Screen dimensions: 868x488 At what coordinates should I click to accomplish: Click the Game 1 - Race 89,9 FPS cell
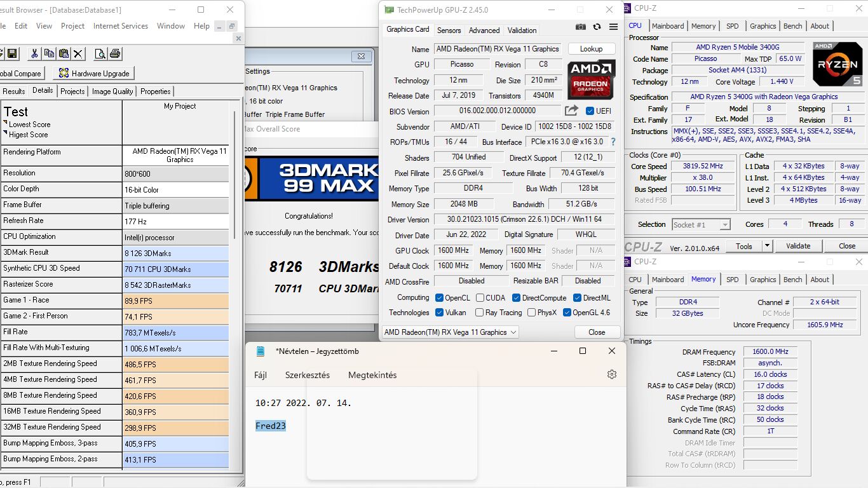click(175, 301)
